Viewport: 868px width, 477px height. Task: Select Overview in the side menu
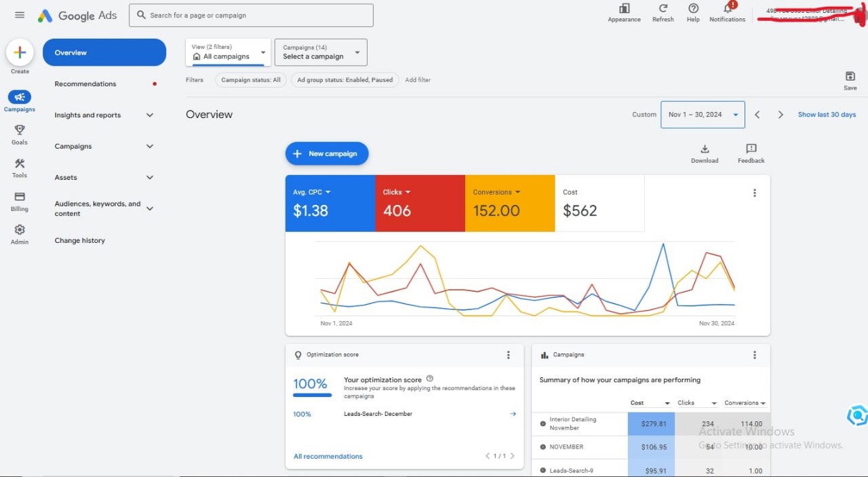pos(104,52)
